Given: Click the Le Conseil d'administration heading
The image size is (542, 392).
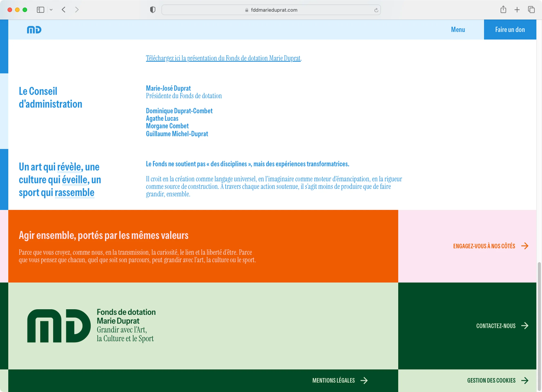Looking at the screenshot, I should coord(50,98).
